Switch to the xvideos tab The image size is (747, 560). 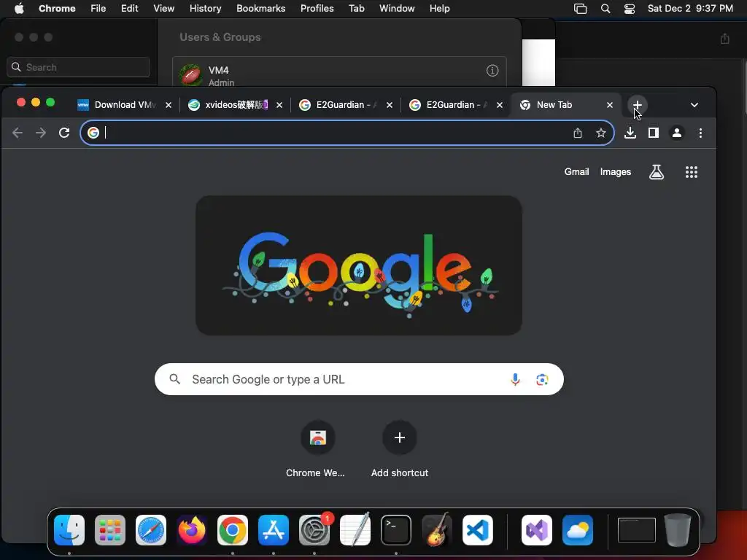tap(236, 105)
